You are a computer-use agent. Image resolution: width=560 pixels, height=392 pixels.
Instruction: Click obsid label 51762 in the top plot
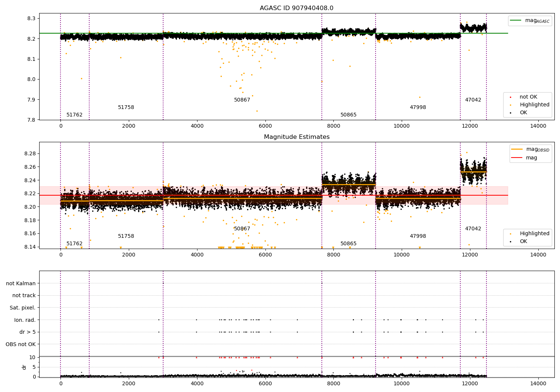(75, 115)
